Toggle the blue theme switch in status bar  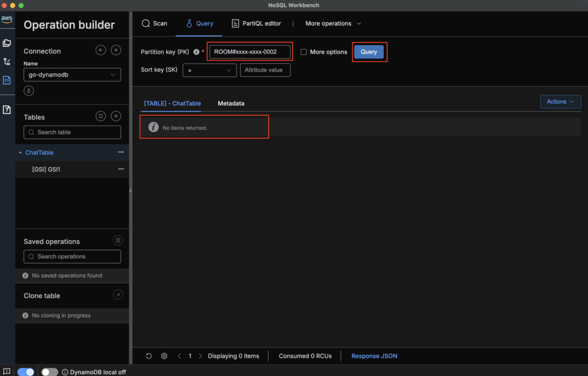coord(26,372)
